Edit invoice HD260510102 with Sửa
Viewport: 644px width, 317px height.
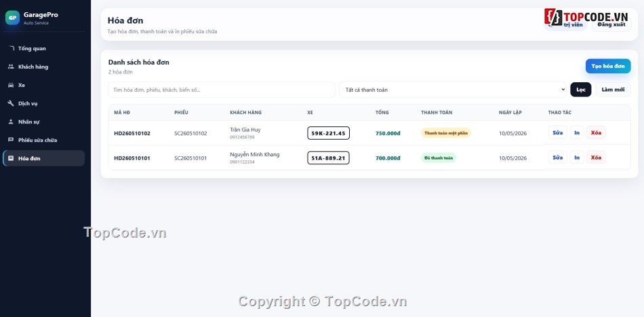(x=557, y=132)
